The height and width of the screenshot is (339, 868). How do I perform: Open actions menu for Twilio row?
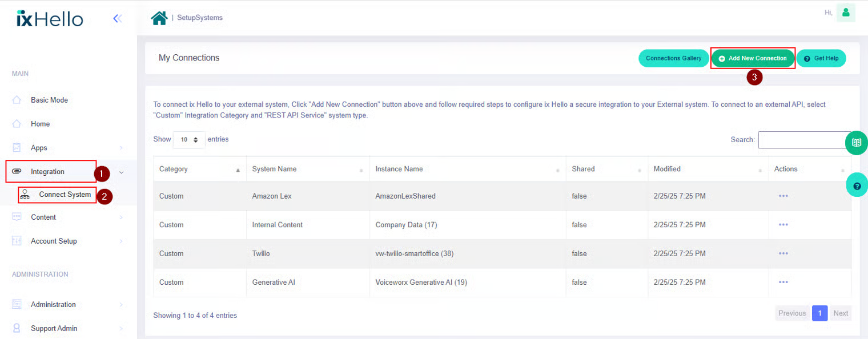783,253
